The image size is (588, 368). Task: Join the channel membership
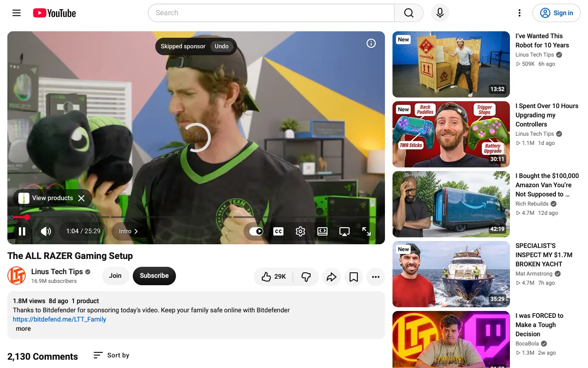(115, 276)
